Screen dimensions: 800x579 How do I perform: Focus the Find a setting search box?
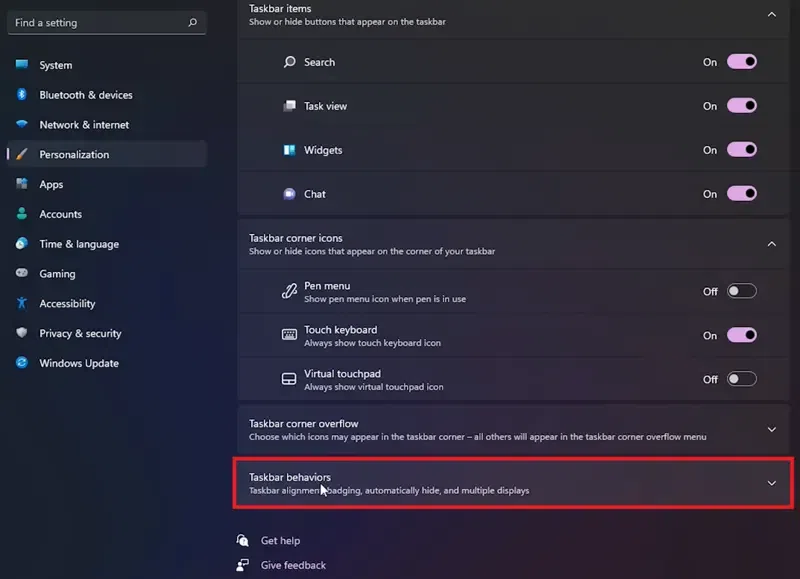coord(107,22)
